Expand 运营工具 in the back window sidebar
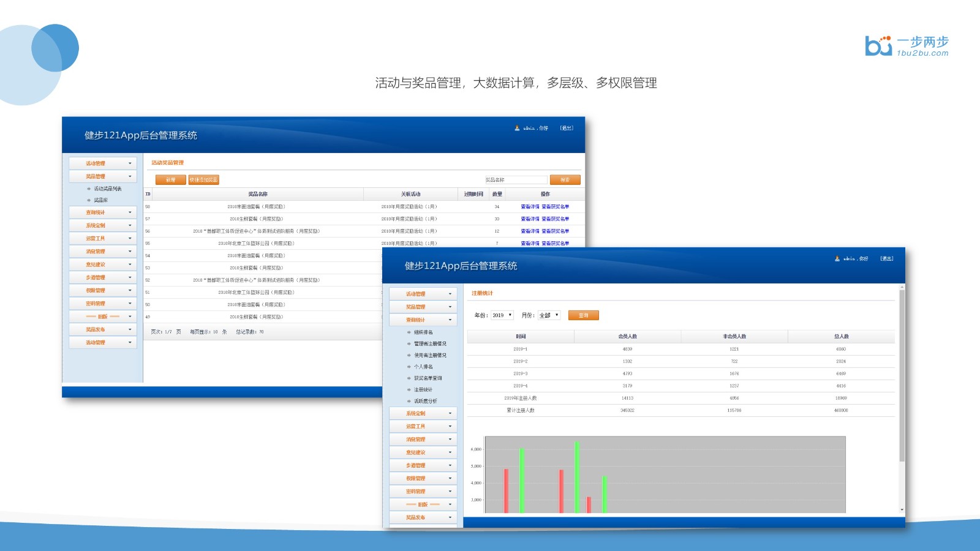980x551 pixels. 103,238
